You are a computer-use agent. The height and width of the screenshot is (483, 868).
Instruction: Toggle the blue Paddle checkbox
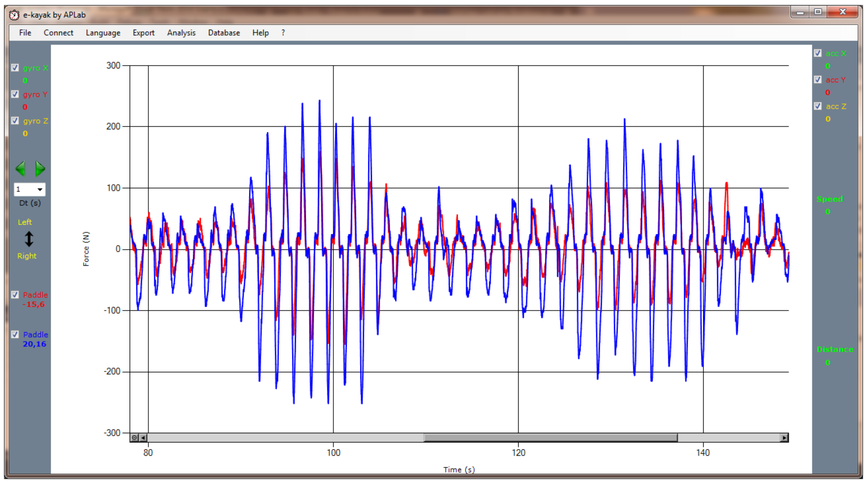click(x=15, y=334)
